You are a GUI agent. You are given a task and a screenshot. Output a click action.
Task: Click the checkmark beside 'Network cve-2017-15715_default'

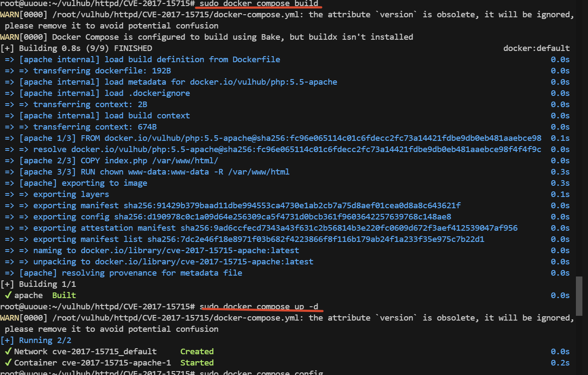pyautogui.click(x=8, y=351)
